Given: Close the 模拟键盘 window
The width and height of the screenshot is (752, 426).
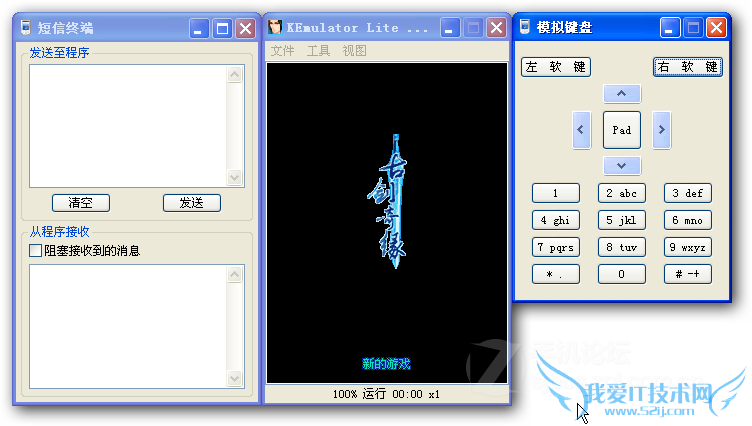Looking at the screenshot, I should tap(717, 27).
